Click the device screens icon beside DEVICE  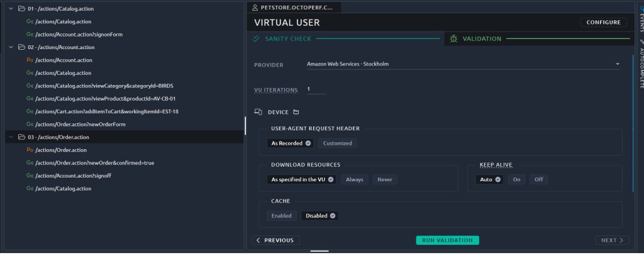tap(258, 112)
